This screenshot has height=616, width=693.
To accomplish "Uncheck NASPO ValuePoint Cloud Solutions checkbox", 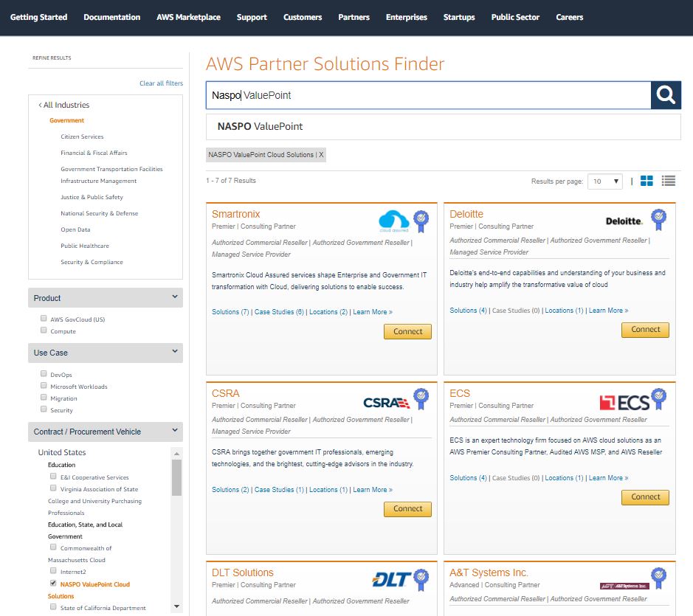I will (53, 583).
